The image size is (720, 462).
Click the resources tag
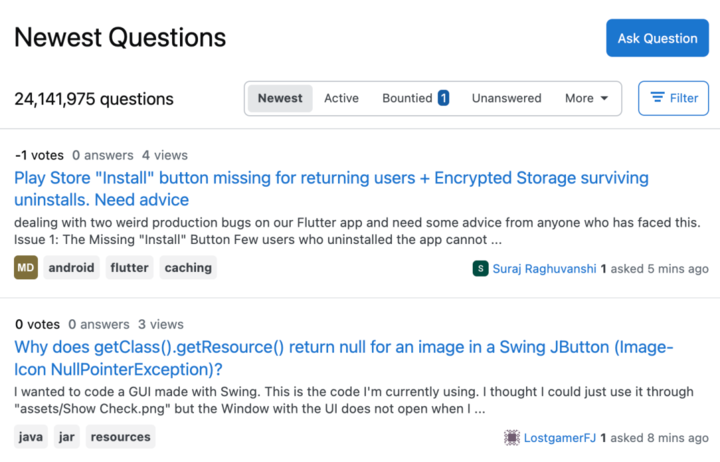click(x=120, y=437)
